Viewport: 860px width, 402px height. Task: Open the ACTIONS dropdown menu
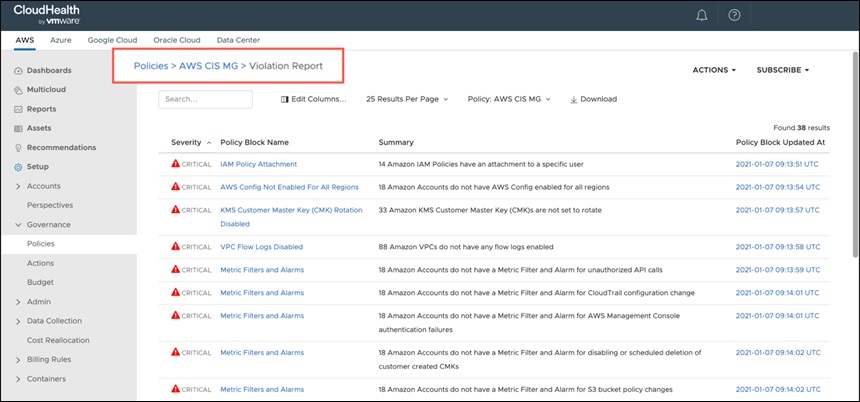714,70
